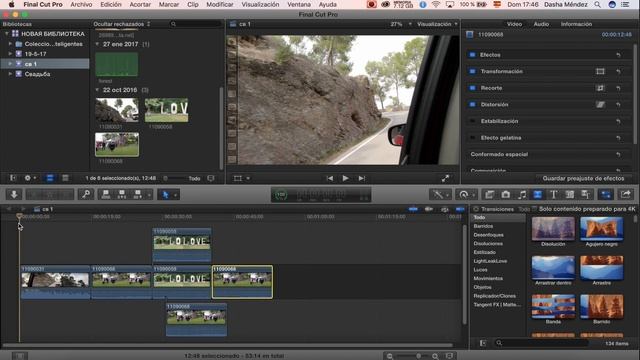Go to the next edit point

361,178
